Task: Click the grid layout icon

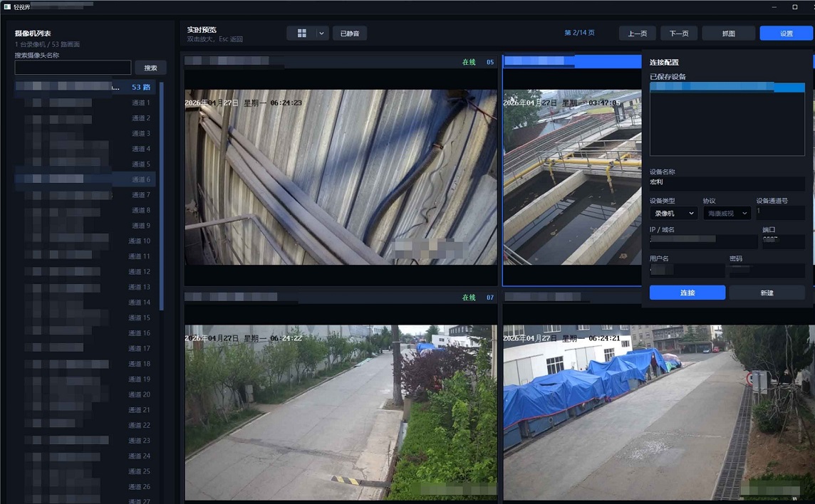Action: point(301,33)
